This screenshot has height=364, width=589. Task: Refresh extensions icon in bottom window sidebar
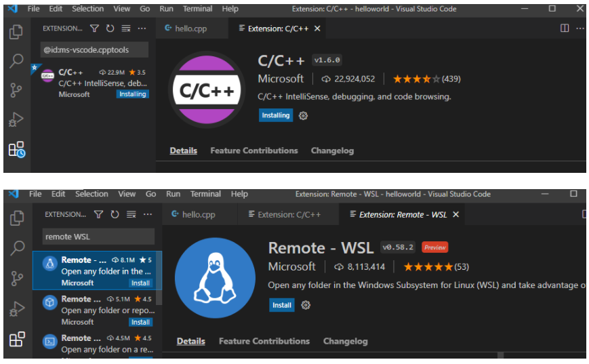click(x=115, y=214)
